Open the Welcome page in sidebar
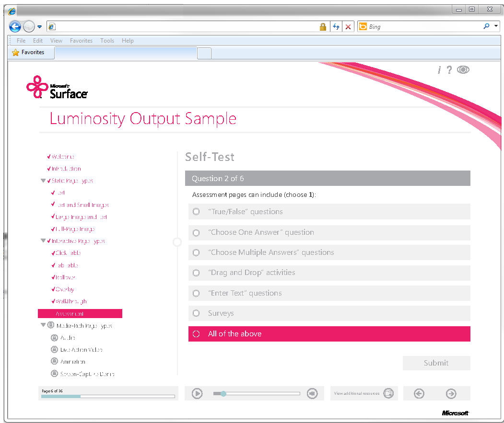This screenshot has height=423, width=504. (x=63, y=157)
